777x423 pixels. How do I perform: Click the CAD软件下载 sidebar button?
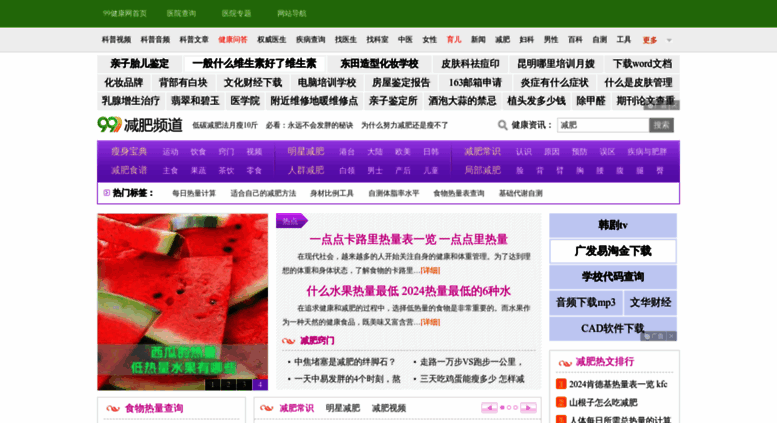click(613, 328)
